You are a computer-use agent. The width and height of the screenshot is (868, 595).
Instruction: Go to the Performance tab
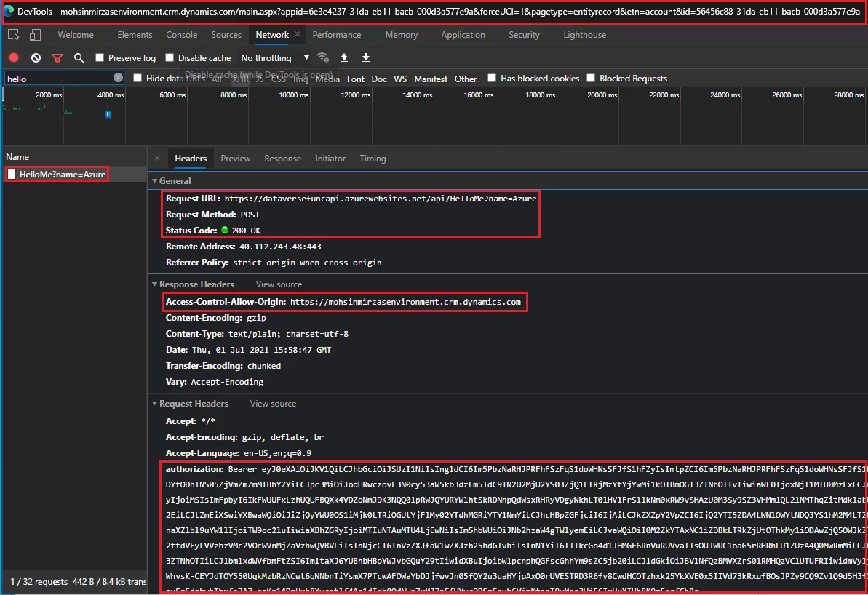pos(337,34)
